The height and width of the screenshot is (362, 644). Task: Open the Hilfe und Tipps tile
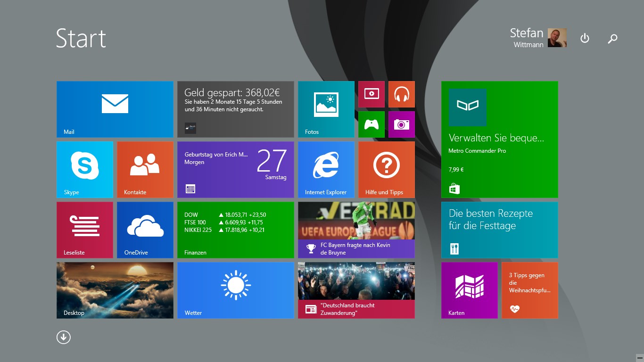(386, 169)
